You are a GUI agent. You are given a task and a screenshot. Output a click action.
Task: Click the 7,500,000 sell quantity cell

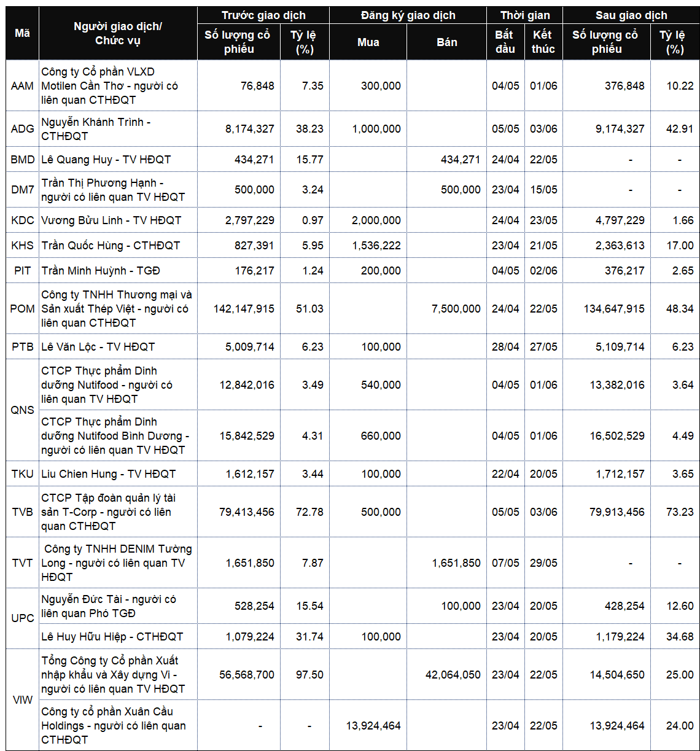pyautogui.click(x=446, y=309)
